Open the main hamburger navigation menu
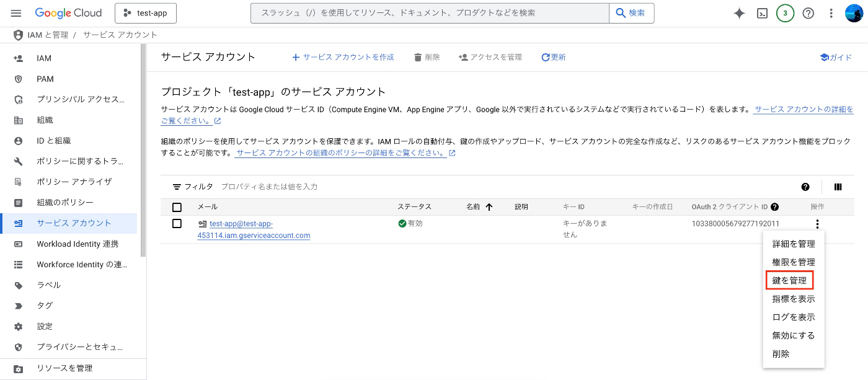Viewport: 868px width, 380px height. pyautogui.click(x=16, y=13)
